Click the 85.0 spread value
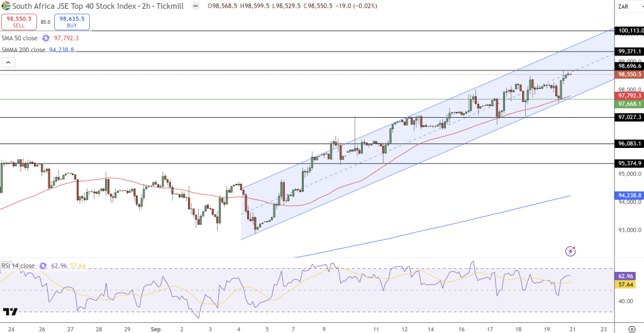 tap(45, 22)
